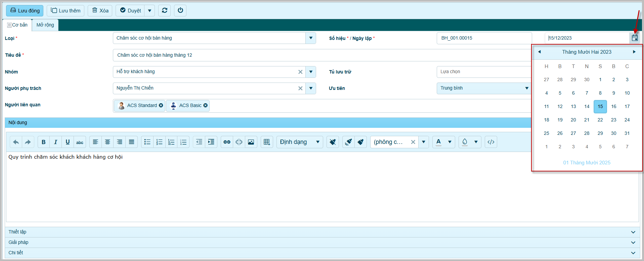The width and height of the screenshot is (644, 261).
Task: Click the power icon button
Action: pyautogui.click(x=180, y=10)
